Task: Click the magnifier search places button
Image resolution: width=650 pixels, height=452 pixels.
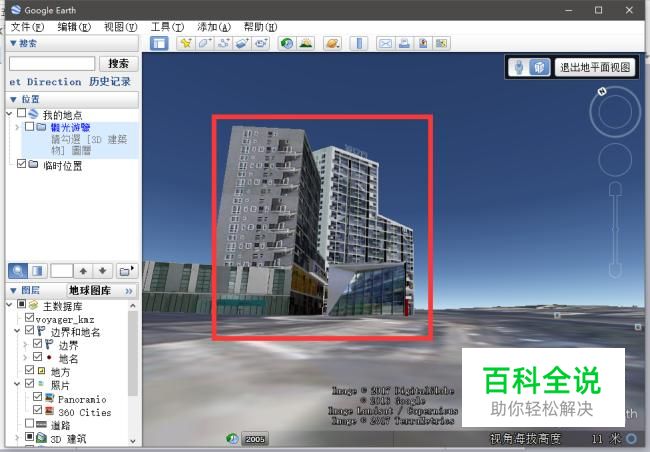Action: click(18, 271)
